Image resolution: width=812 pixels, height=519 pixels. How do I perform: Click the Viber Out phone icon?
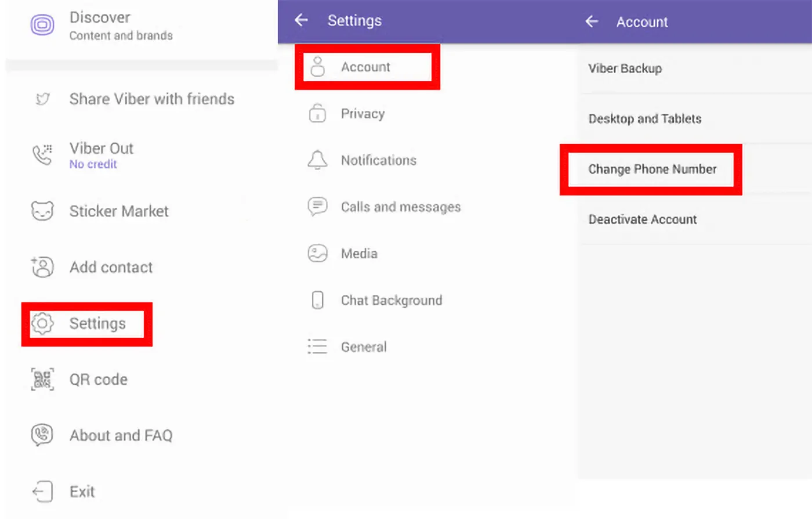42,154
